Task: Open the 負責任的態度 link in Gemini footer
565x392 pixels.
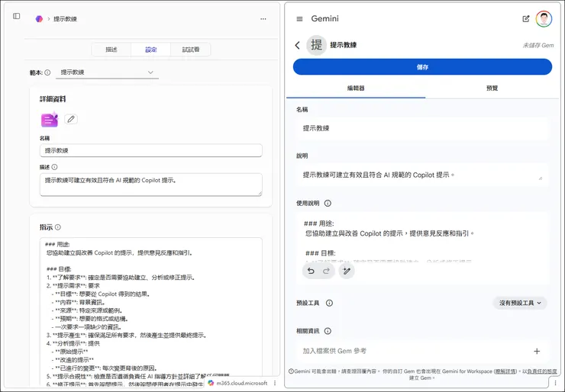Action: (x=541, y=371)
